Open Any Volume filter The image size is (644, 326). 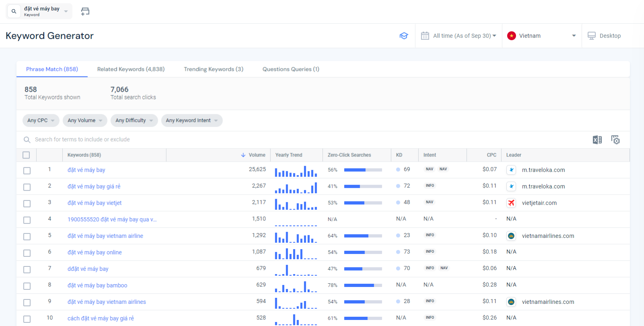click(85, 120)
